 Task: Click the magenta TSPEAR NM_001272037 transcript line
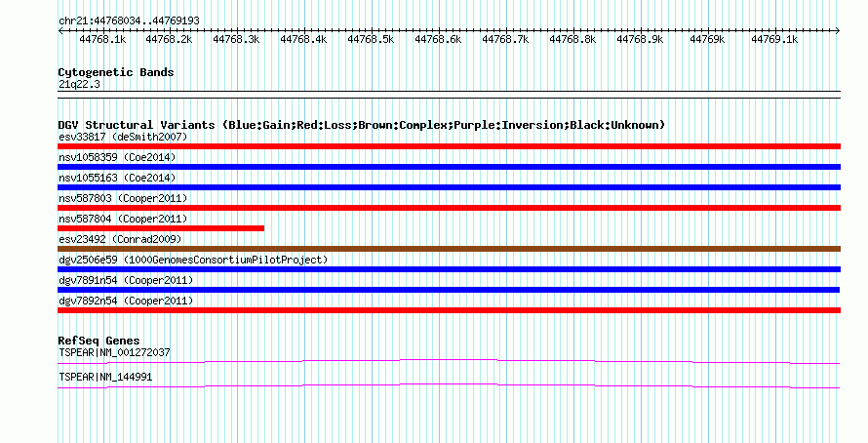449,362
